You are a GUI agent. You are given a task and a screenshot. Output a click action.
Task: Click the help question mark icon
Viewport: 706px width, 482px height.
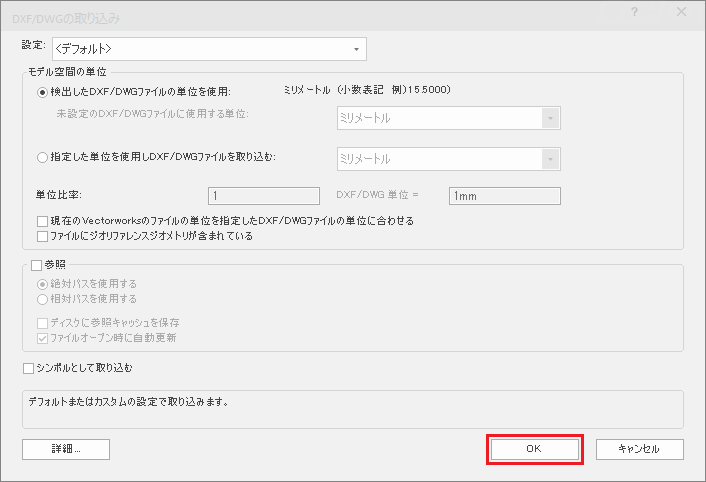[635, 12]
